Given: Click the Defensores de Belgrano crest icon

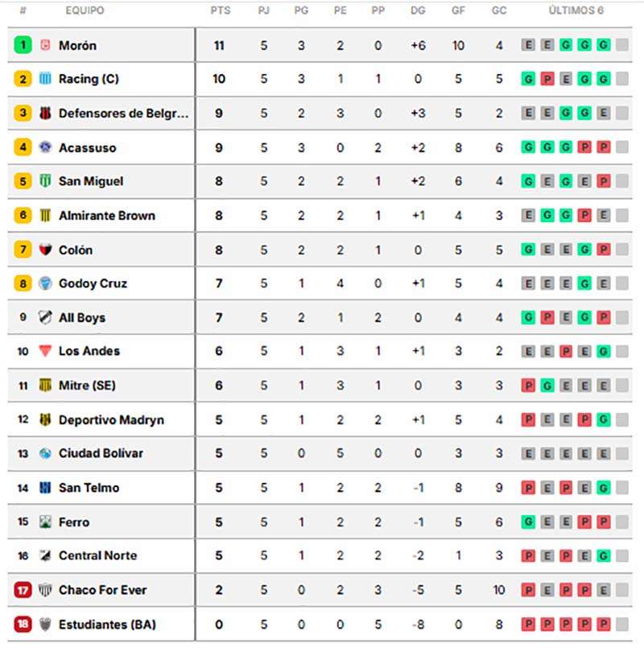Looking at the screenshot, I should pos(45,114).
